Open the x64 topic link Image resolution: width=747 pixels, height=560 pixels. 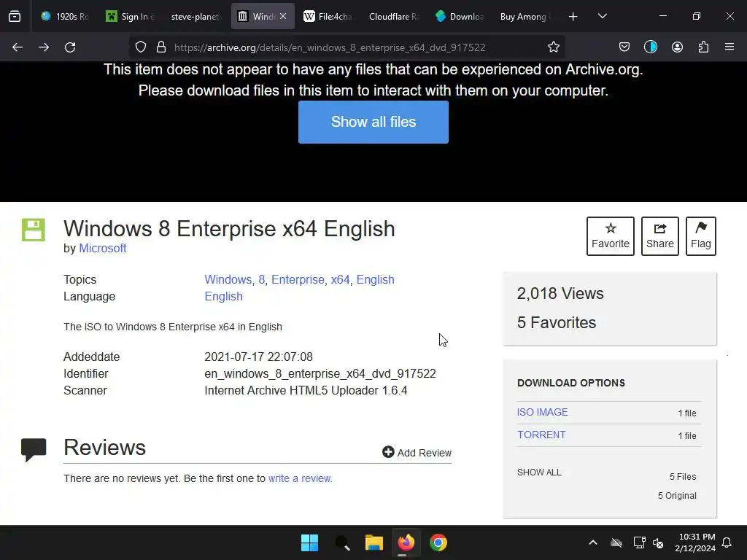340,279
